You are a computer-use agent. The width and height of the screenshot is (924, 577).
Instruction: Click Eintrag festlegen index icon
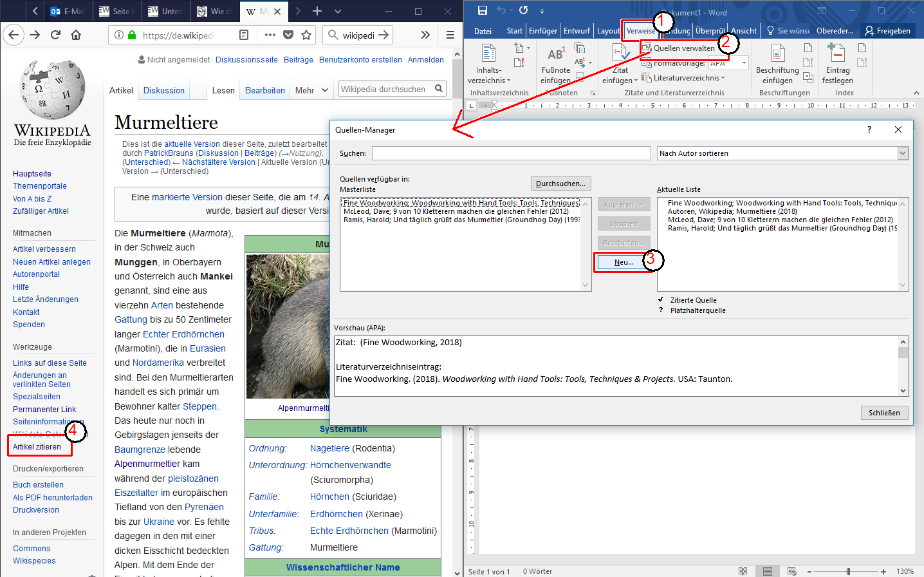pyautogui.click(x=837, y=64)
